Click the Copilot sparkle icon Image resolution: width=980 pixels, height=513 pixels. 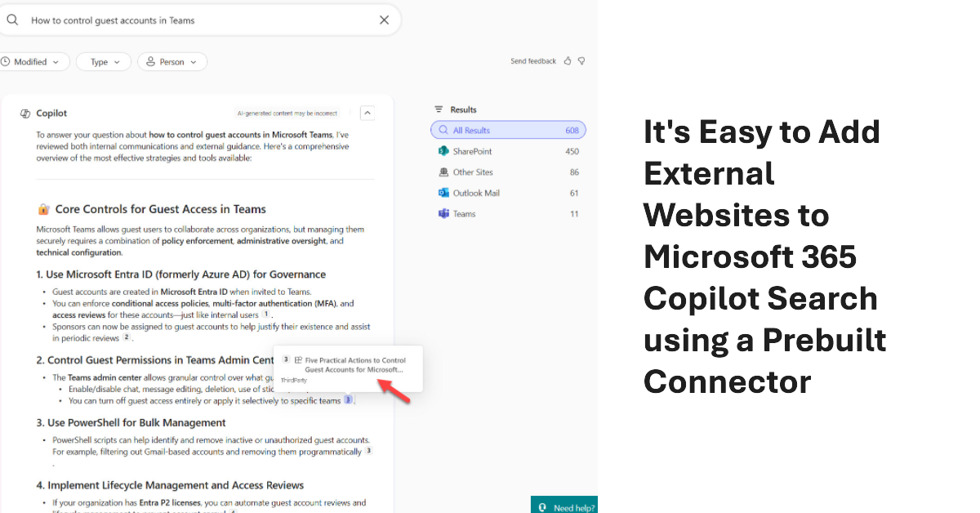24,113
